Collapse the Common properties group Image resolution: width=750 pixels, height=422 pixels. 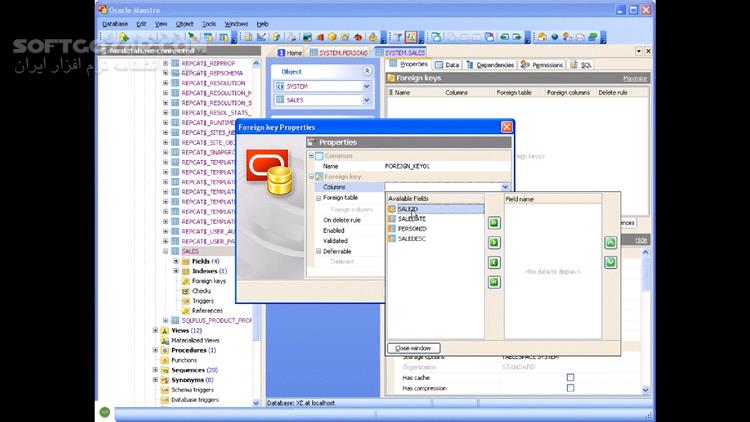311,156
